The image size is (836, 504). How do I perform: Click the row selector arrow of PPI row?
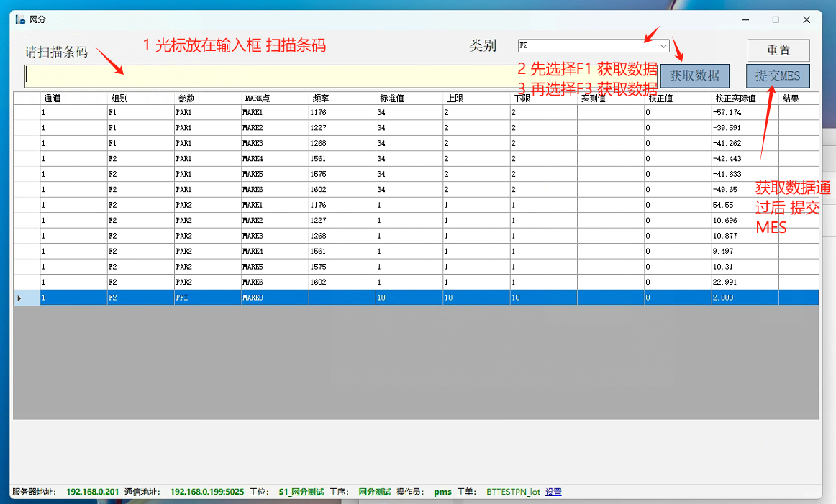tap(20, 298)
